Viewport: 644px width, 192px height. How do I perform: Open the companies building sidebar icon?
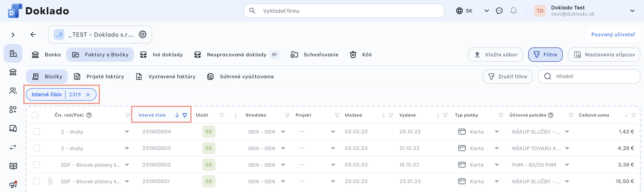tap(13, 53)
